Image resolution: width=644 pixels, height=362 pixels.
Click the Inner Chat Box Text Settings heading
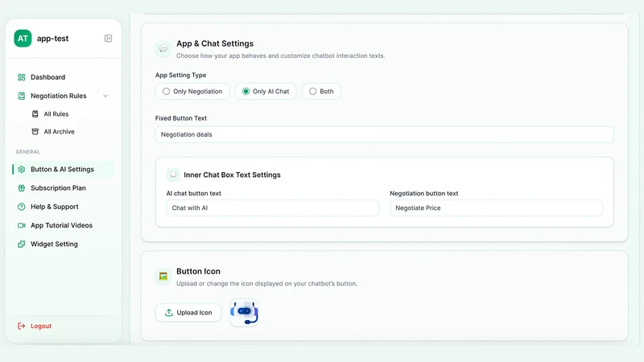[232, 175]
